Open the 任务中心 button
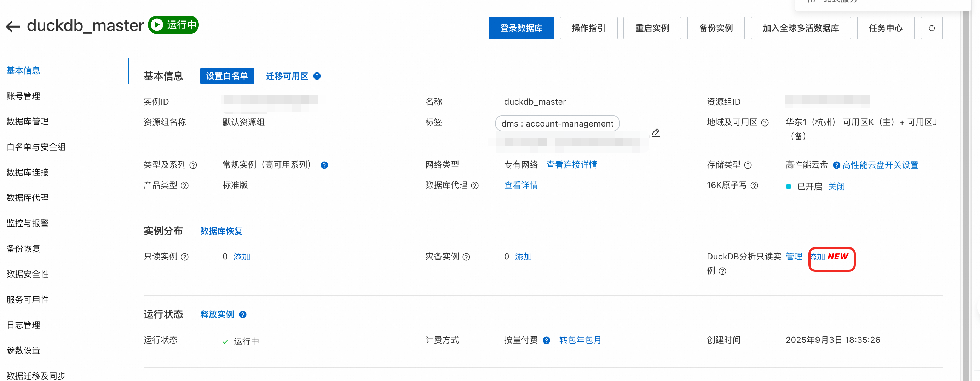The image size is (980, 381). (885, 28)
